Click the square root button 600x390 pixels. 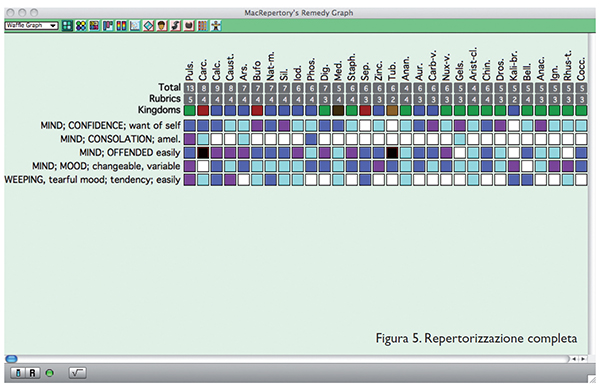click(x=77, y=373)
